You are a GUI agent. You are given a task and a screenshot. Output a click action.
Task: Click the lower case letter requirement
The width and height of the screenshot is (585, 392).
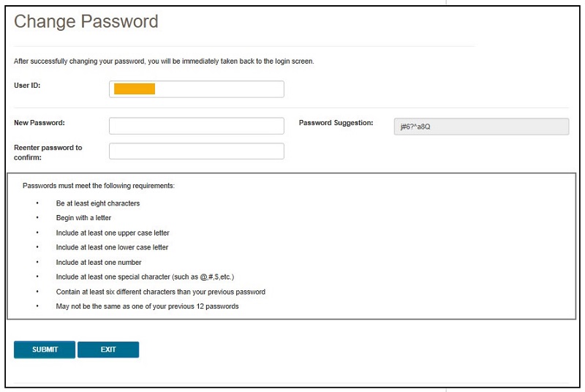[x=113, y=247]
